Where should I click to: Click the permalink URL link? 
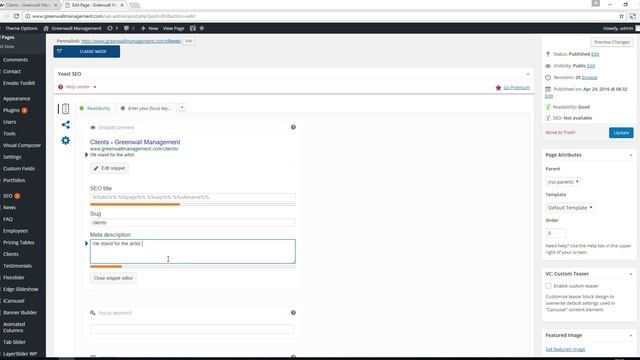pos(131,41)
